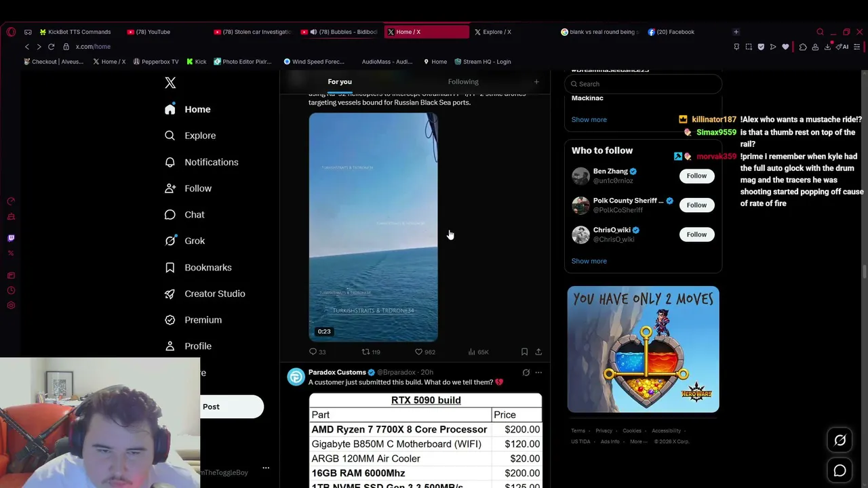Open Ben Zhang's profile name

(610, 171)
